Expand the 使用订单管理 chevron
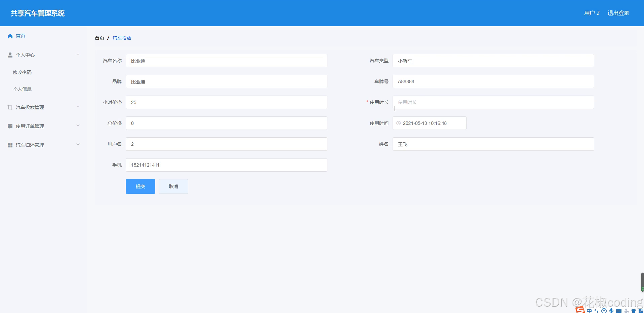Image resolution: width=644 pixels, height=313 pixels. 78,126
